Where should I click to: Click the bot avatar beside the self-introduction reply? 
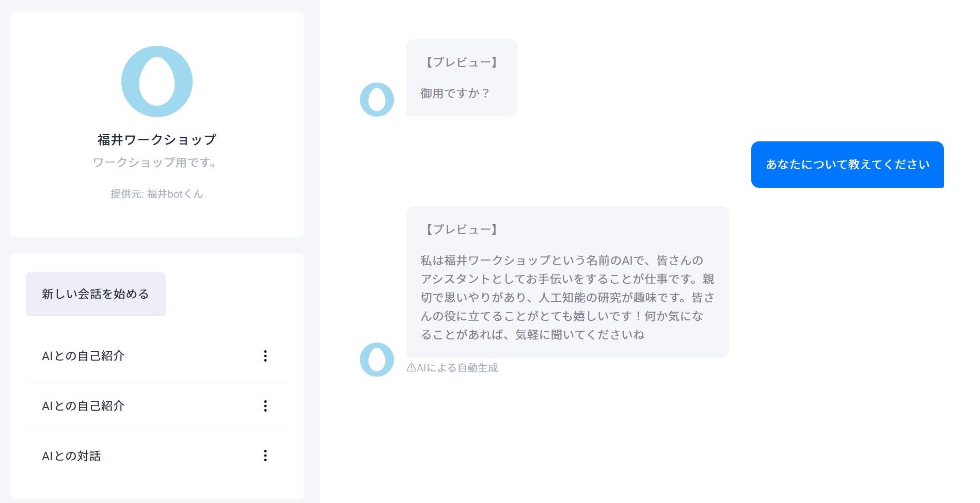pyautogui.click(x=377, y=360)
